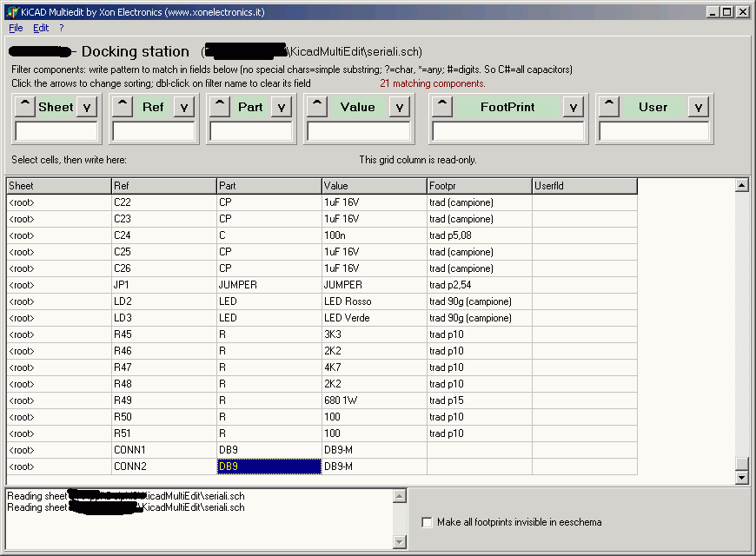Screen dimensions: 756x556
Task: Click log panel scrollbar up arrow
Action: 400,496
